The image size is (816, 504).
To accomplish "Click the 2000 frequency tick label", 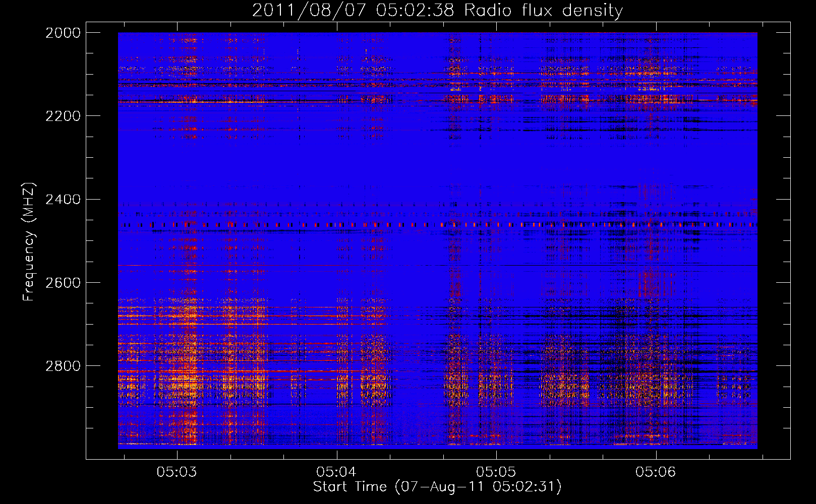I will 63,33.
